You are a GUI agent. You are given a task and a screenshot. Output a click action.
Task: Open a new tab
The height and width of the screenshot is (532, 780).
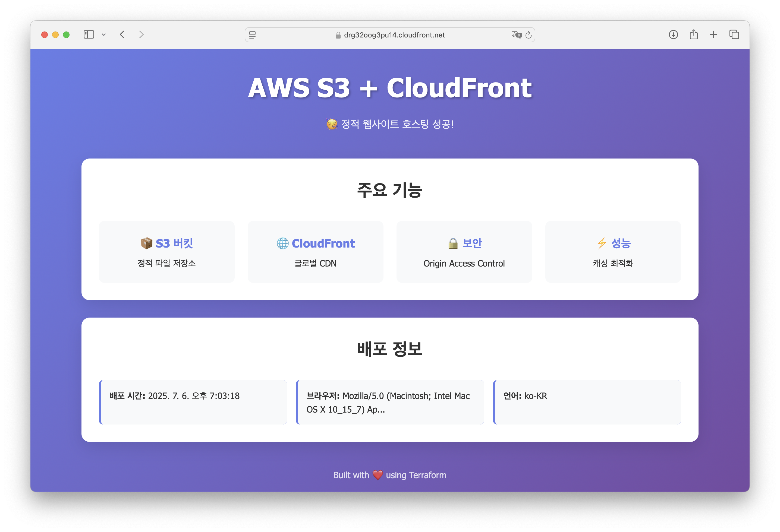pos(713,34)
